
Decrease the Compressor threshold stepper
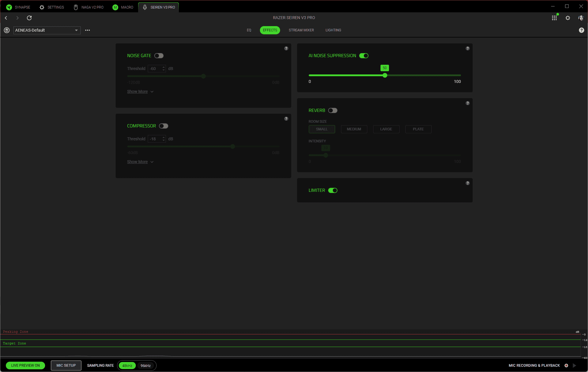coord(164,141)
